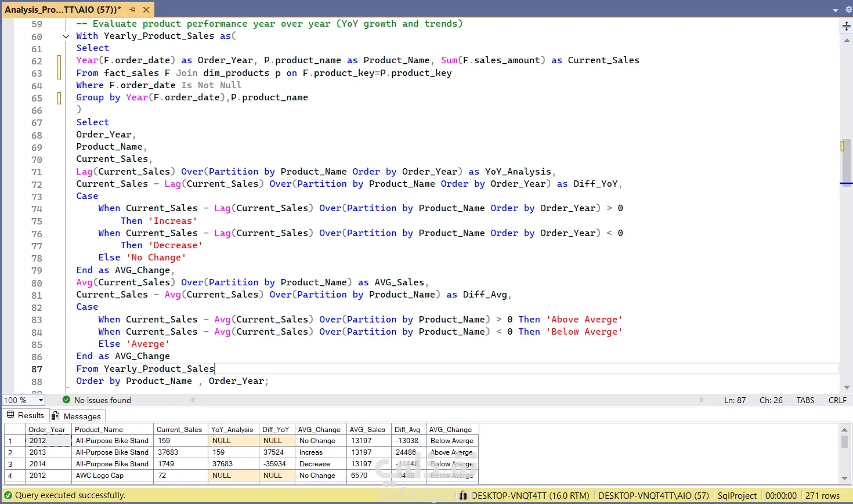Close the Analysis_Pro query tab
The height and width of the screenshot is (504, 853).
146,10
